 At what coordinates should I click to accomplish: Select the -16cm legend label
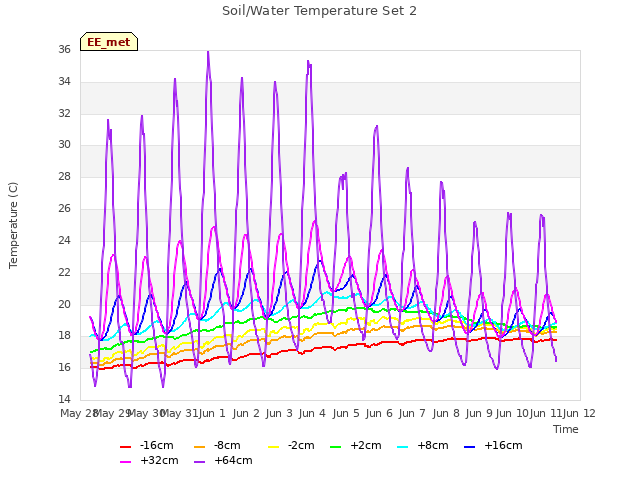pos(157,445)
